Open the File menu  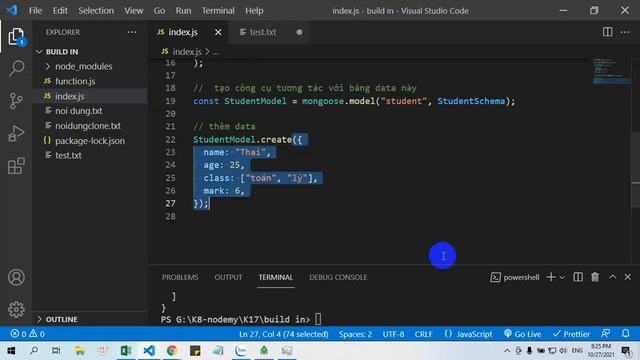[36, 11]
